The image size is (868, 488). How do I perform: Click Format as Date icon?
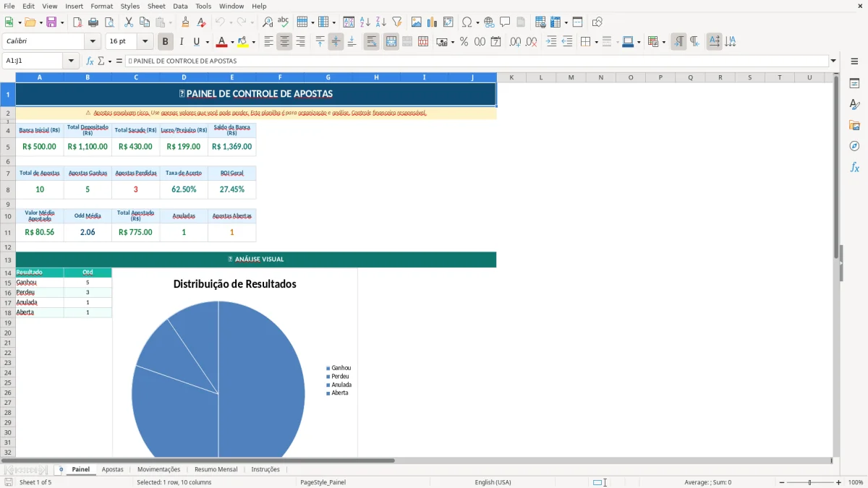point(496,42)
